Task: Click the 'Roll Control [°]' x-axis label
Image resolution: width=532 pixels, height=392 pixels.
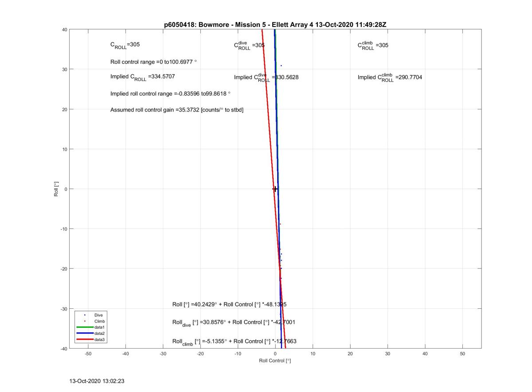Action: [x=275, y=361]
